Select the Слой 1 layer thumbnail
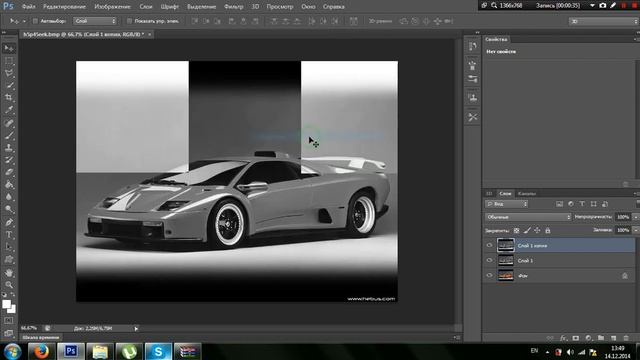 [x=505, y=260]
